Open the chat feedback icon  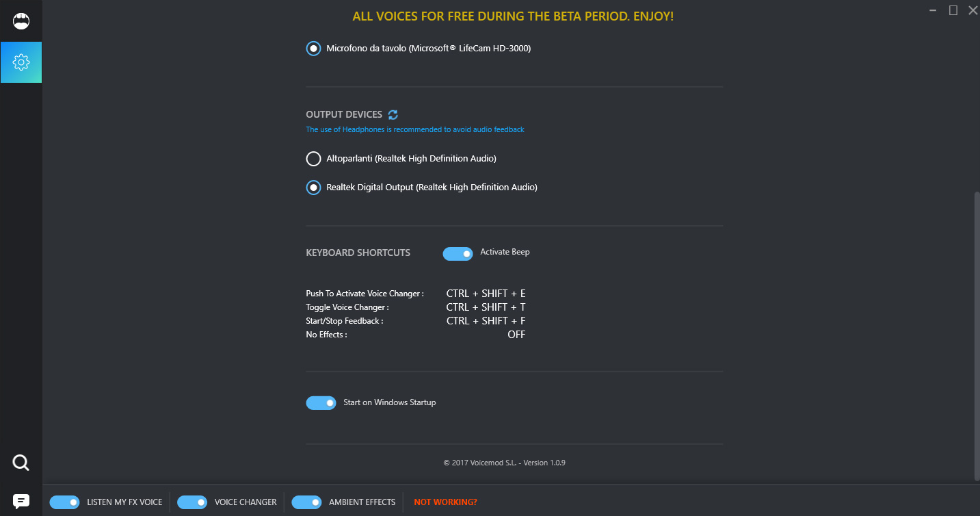click(x=21, y=501)
